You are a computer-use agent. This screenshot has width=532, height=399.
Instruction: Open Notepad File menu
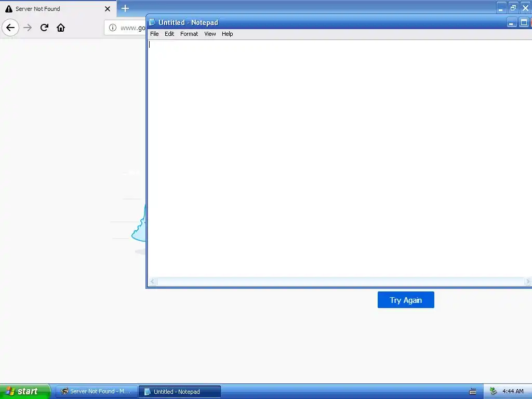[154, 34]
